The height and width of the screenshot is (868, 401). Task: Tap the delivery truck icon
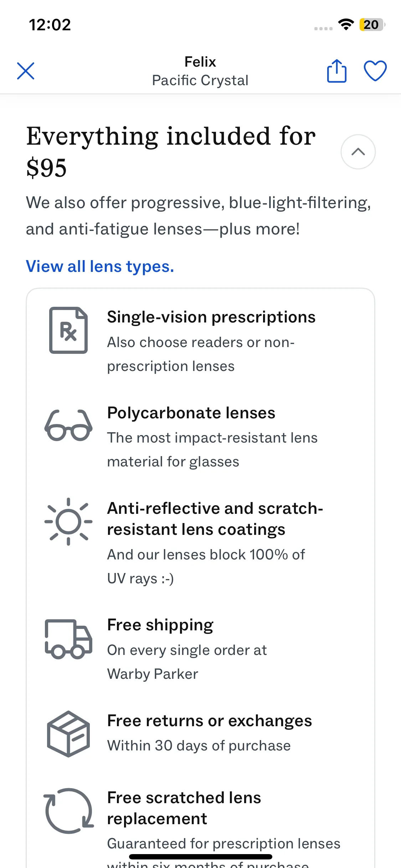[x=68, y=639]
